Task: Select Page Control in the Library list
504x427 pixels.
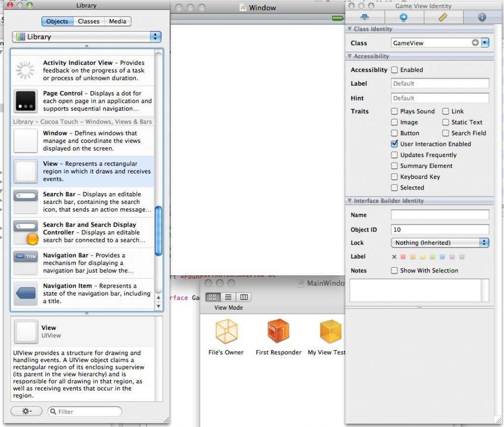Action: [83, 100]
